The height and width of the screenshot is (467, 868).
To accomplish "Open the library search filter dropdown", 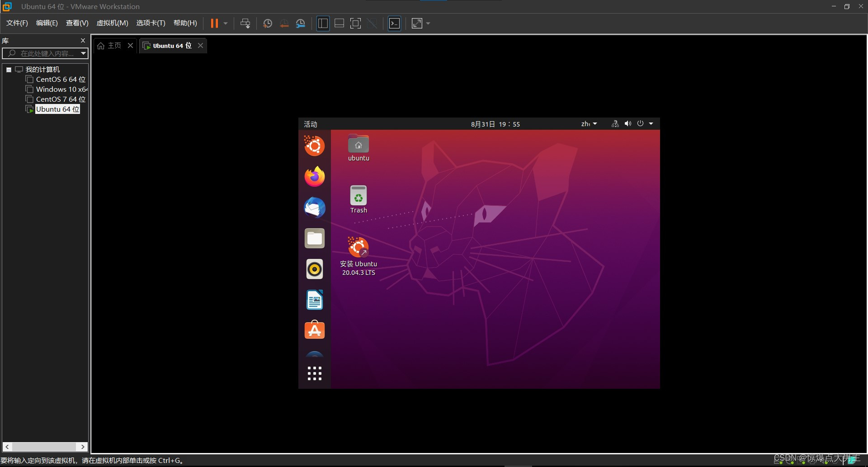I will pyautogui.click(x=83, y=53).
